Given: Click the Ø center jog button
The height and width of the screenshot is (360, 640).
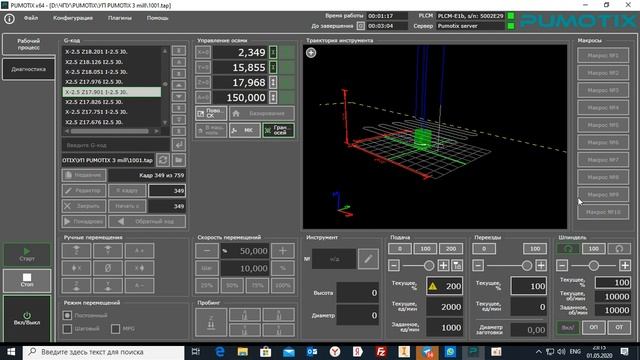Looking at the screenshot, I should (108, 268).
